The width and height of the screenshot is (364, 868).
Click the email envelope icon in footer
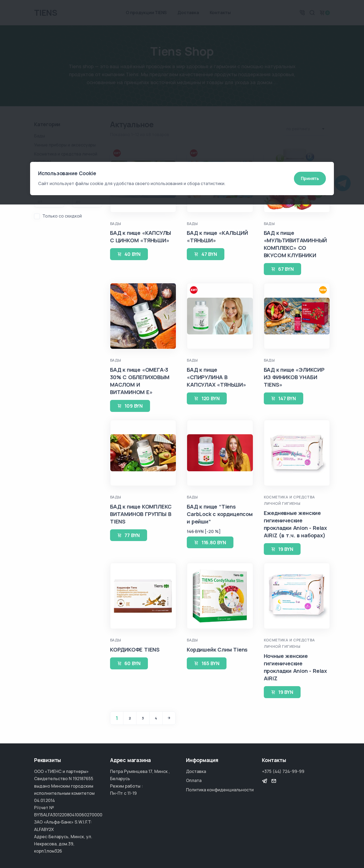274,781
